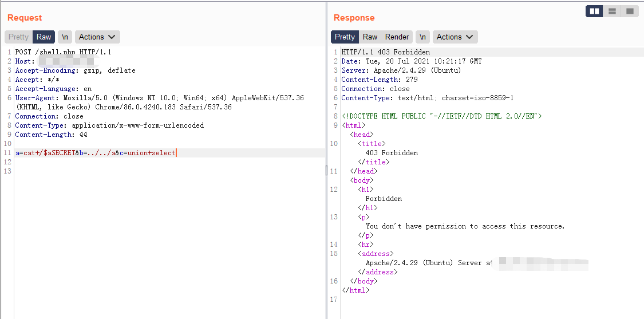Click the request Content-Type header line

pyautogui.click(x=109, y=125)
